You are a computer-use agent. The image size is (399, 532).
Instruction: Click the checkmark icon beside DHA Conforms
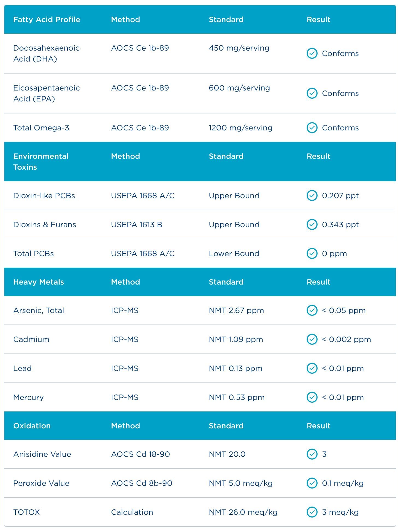point(312,54)
